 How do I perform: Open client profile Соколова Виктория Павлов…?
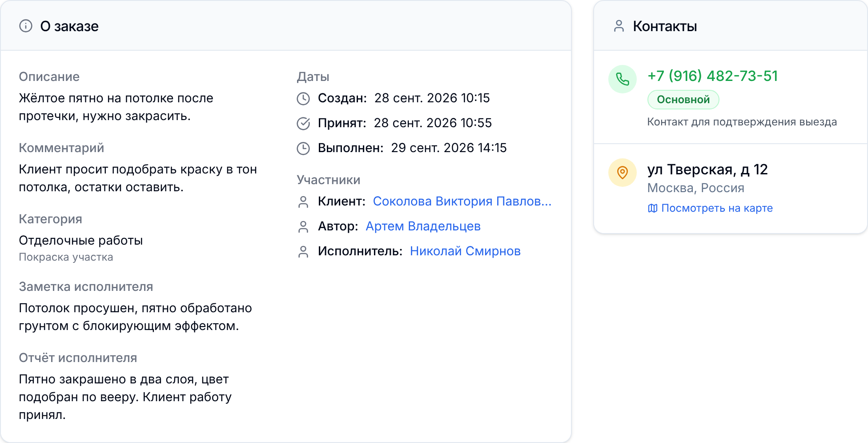tap(462, 201)
